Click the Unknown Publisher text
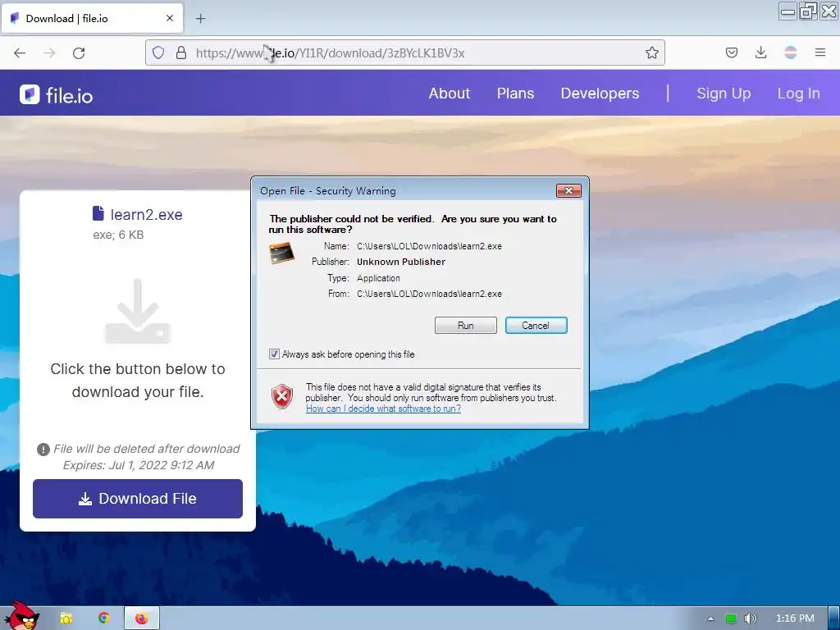 coord(400,262)
